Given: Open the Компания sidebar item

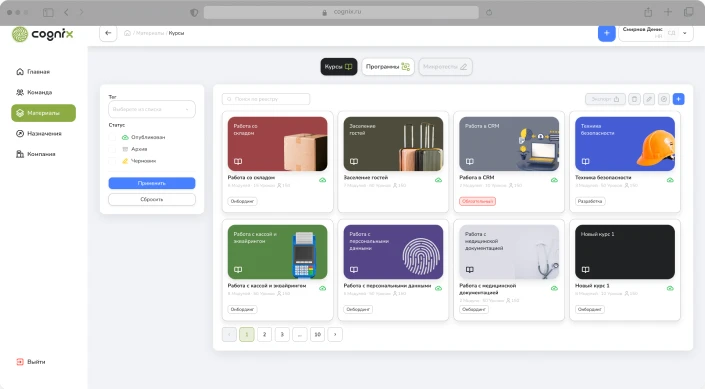Looking at the screenshot, I should click(x=36, y=154).
